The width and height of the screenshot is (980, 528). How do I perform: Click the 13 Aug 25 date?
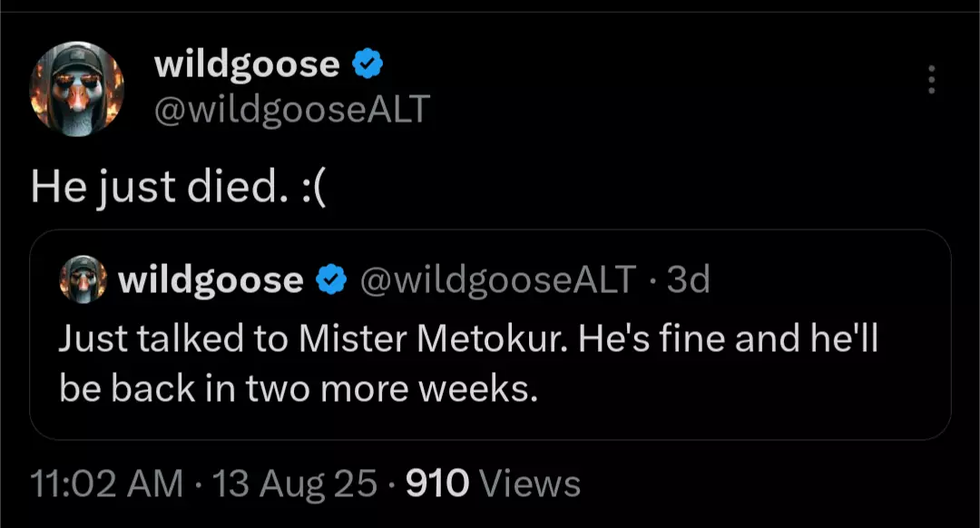click(295, 484)
